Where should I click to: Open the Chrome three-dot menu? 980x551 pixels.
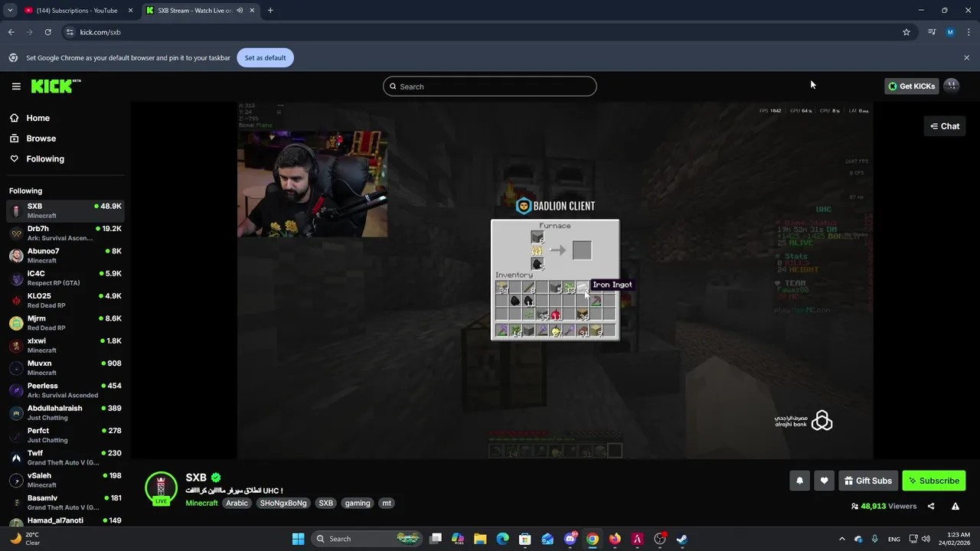click(969, 32)
